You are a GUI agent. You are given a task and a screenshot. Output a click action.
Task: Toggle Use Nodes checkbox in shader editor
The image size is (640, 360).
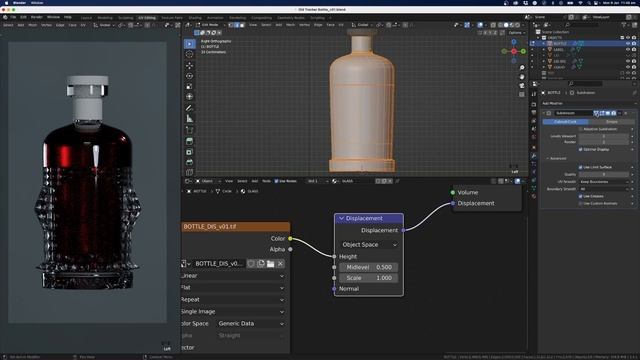(276, 181)
